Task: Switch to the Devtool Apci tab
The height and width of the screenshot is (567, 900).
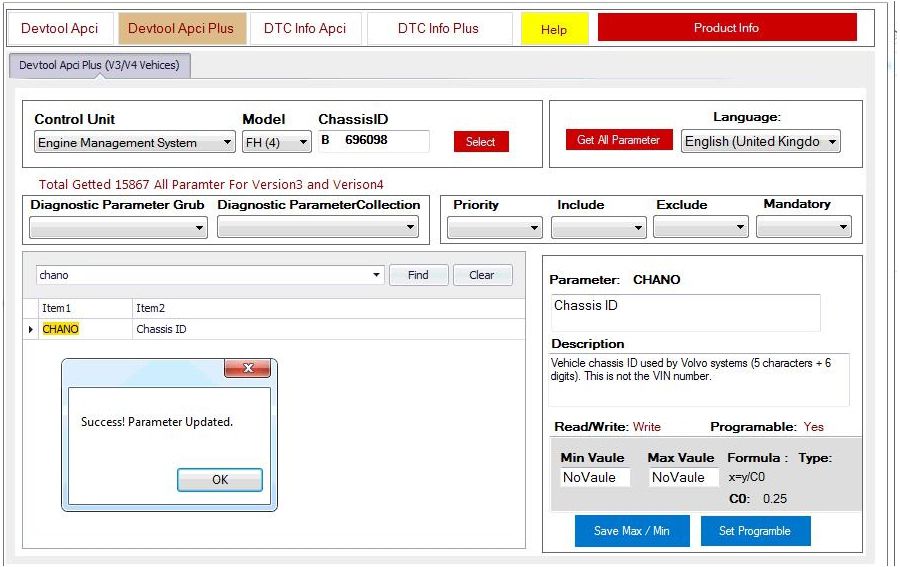Action: click(60, 29)
